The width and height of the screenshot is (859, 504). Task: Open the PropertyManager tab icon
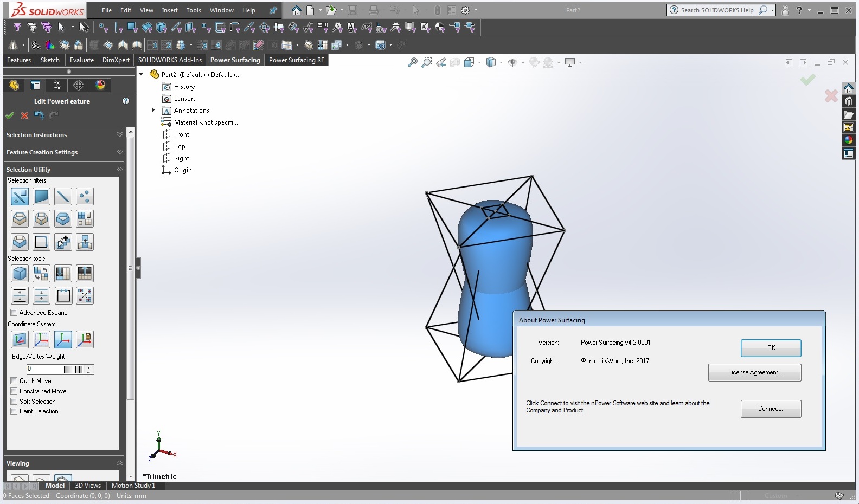(35, 85)
